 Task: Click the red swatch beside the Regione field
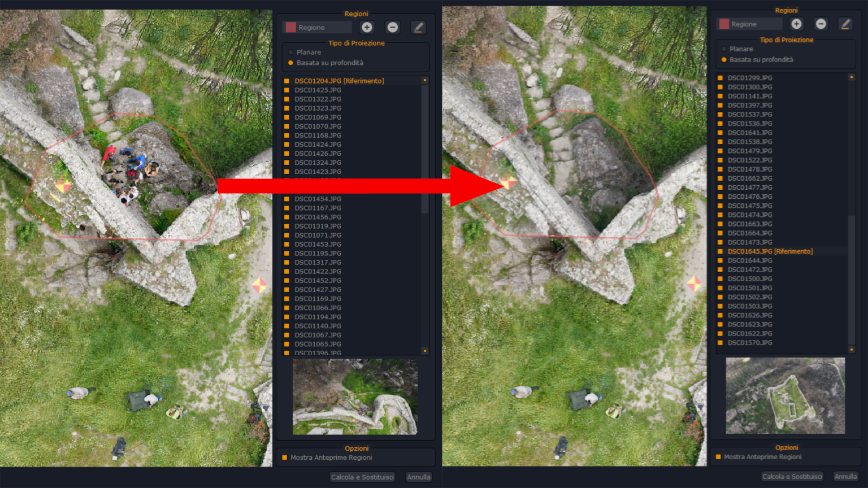click(x=290, y=27)
